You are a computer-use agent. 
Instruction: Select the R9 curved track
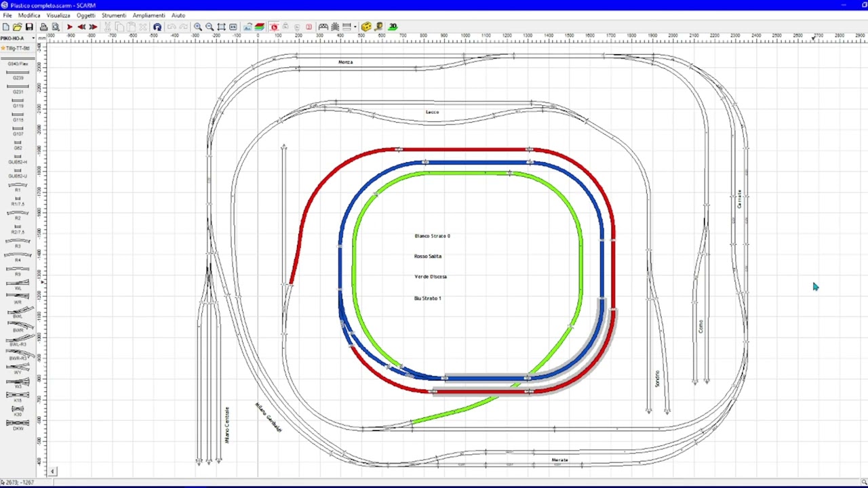tap(18, 271)
